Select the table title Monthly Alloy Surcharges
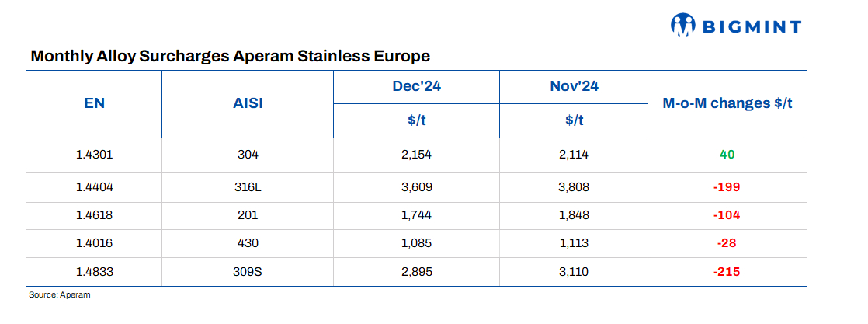 coord(230,57)
